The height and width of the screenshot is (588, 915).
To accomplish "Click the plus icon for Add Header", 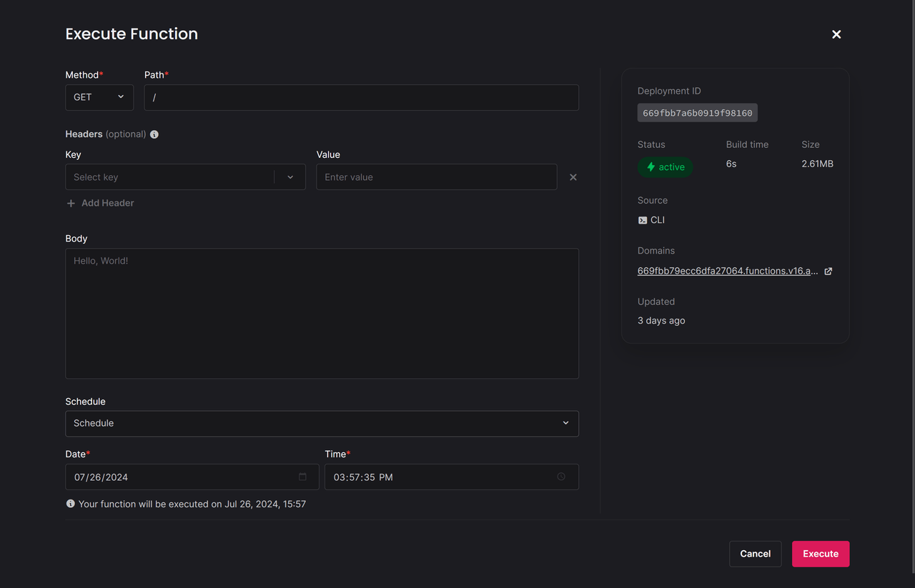I will pyautogui.click(x=71, y=204).
